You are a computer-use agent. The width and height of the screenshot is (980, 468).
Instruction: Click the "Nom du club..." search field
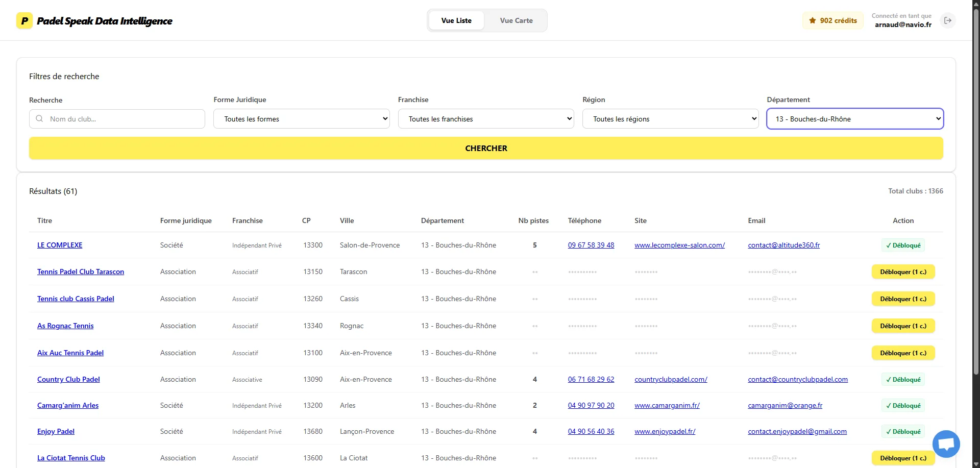pyautogui.click(x=116, y=118)
